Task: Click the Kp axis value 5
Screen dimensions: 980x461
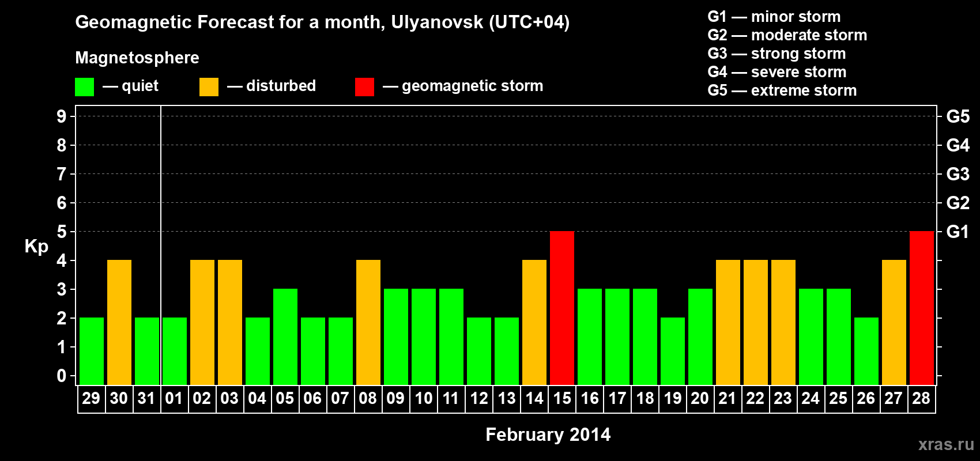Action: click(x=62, y=232)
